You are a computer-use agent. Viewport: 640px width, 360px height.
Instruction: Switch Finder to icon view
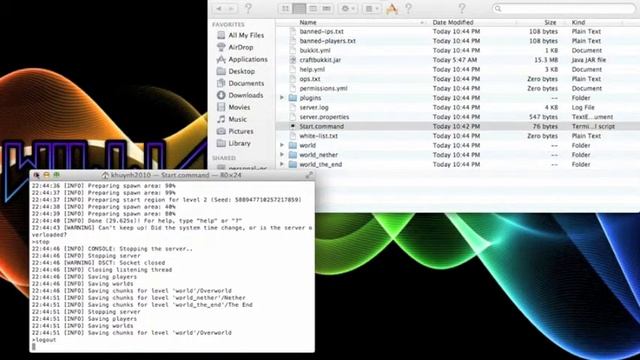click(x=285, y=8)
